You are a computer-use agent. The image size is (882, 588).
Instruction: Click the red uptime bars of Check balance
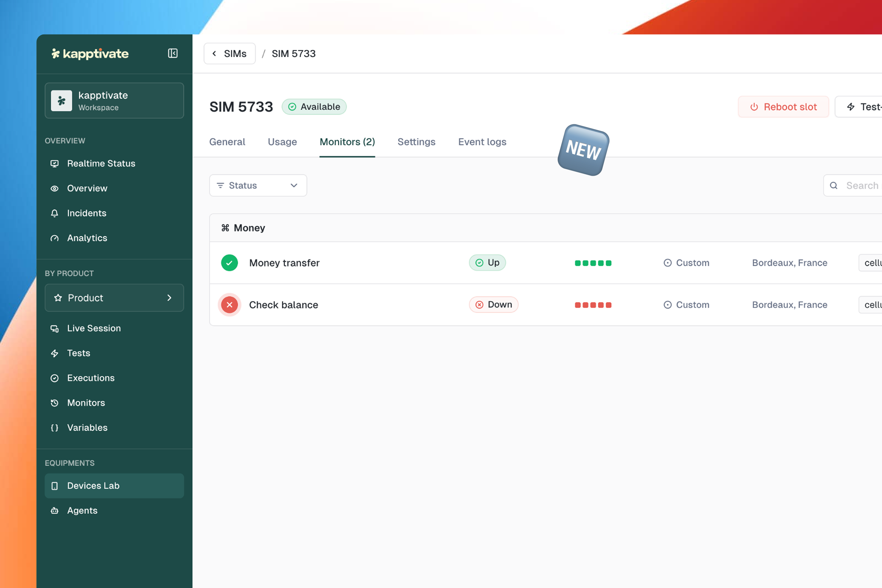click(x=593, y=305)
